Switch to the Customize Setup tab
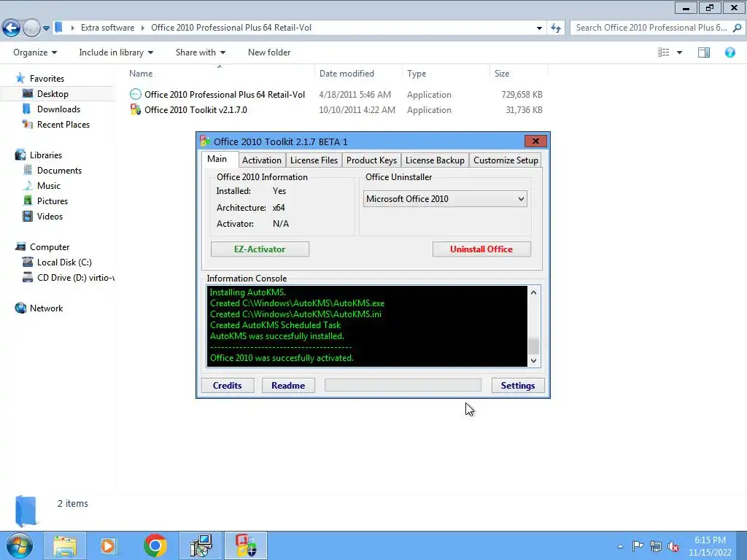Image resolution: width=747 pixels, height=560 pixels. 506,160
